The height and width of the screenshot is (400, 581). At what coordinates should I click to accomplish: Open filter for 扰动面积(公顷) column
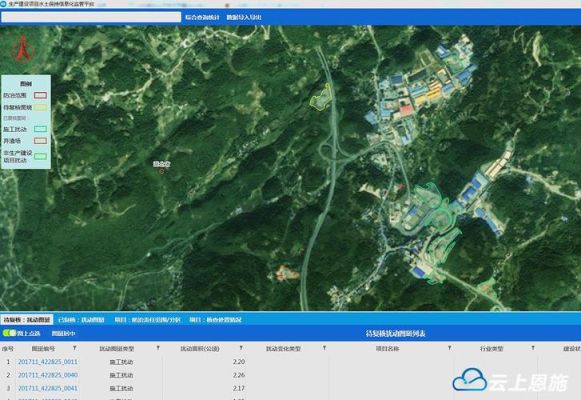[x=241, y=348]
